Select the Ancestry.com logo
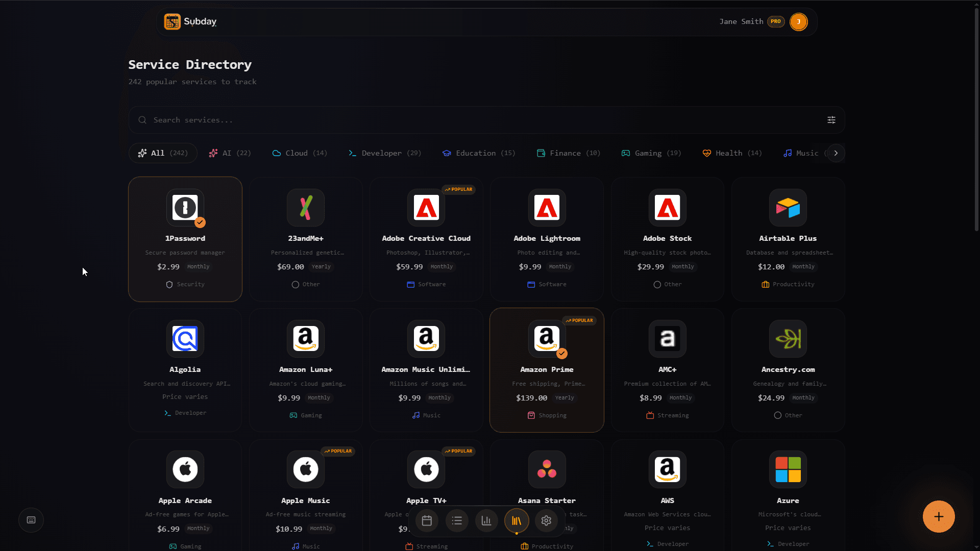The image size is (980, 551). [788, 339]
